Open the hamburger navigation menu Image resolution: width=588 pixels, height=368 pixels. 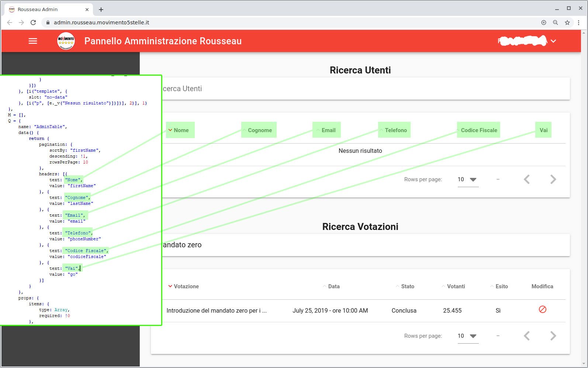[33, 41]
